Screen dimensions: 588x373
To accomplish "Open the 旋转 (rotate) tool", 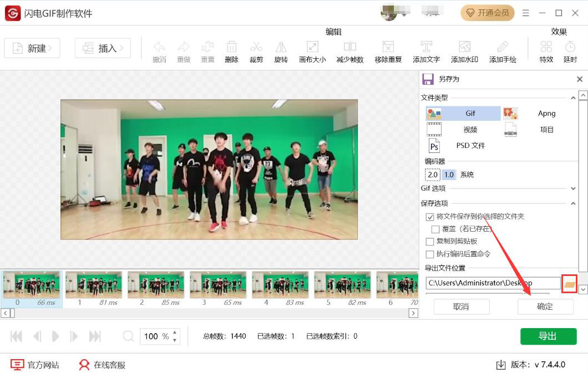I will pos(281,48).
